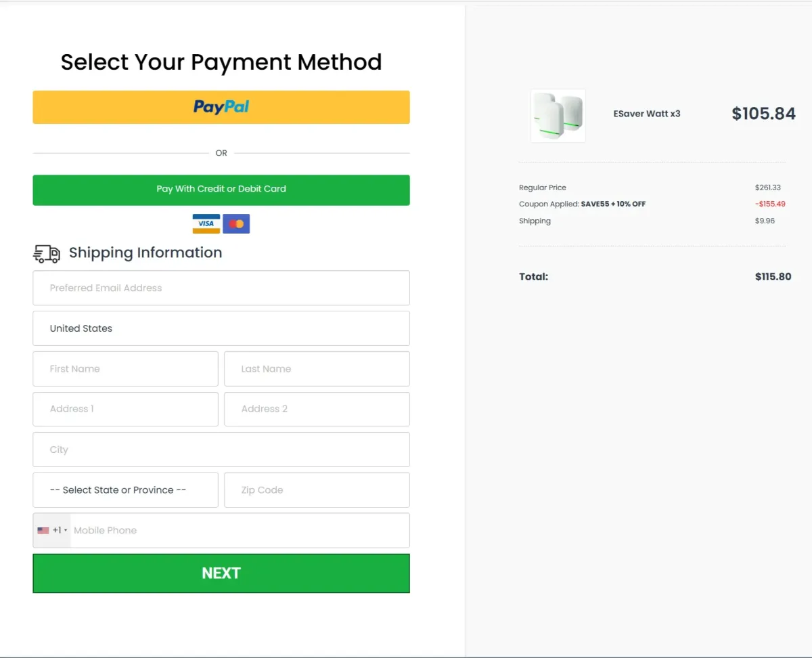Click the Address 2 field
This screenshot has width=812, height=658.
pos(317,409)
